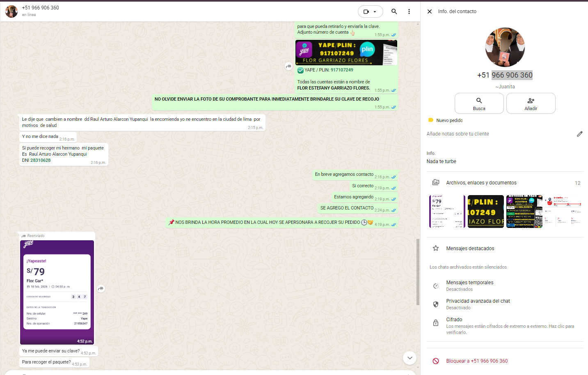Click the pencil icon to edit client notes
The height and width of the screenshot is (375, 588).
pos(579,134)
